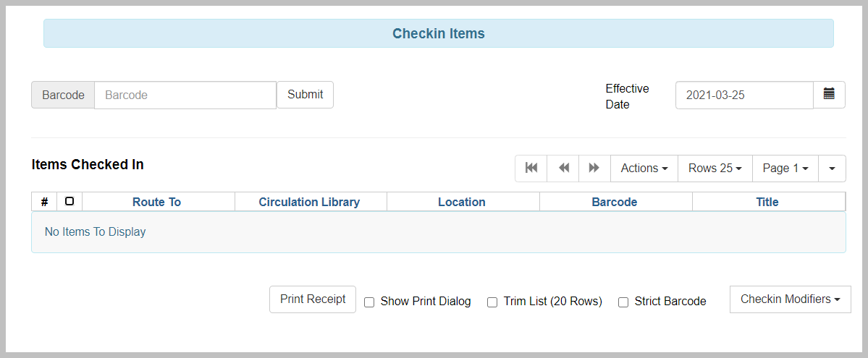The width and height of the screenshot is (868, 358).
Task: Go to next page of results
Action: pyautogui.click(x=594, y=169)
